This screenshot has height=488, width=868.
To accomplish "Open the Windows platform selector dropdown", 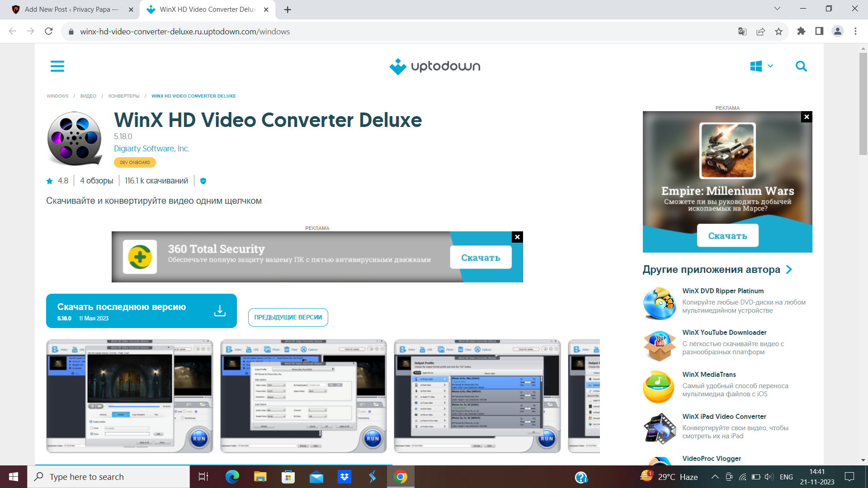I will click(762, 66).
